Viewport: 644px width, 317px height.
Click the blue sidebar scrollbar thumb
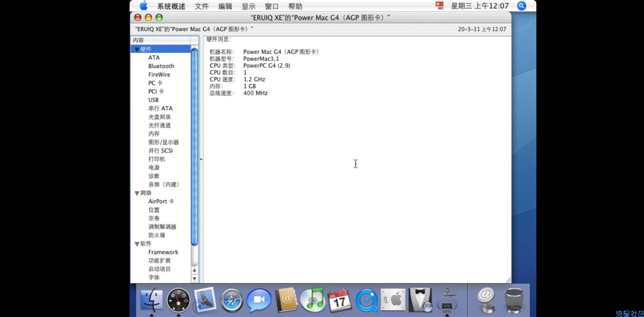pos(194,147)
